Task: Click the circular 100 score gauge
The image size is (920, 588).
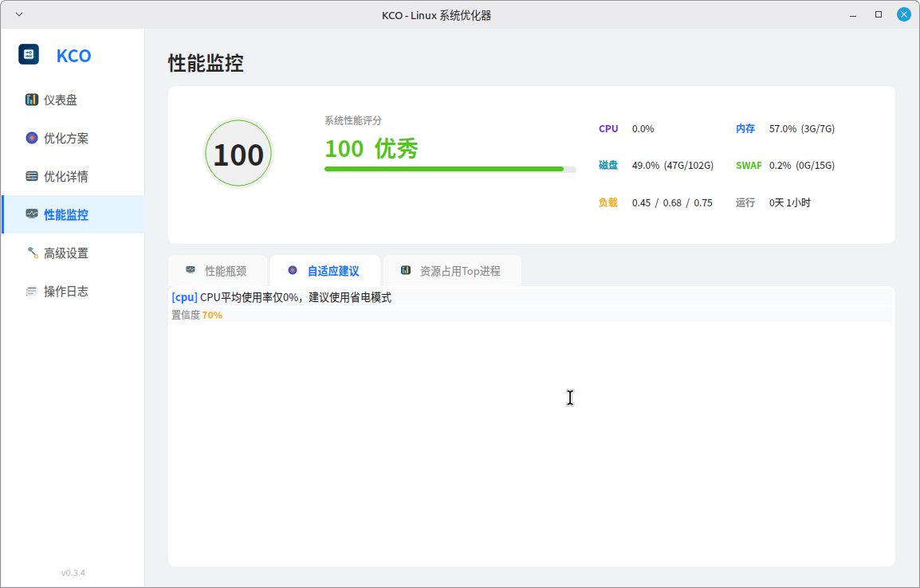Action: [x=238, y=154]
